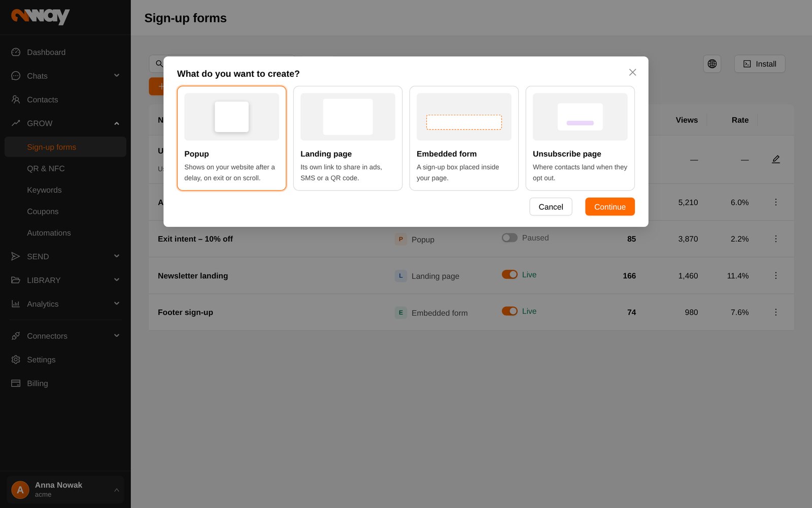Close the create dialog with X
This screenshot has height=508, width=812.
[x=632, y=72]
